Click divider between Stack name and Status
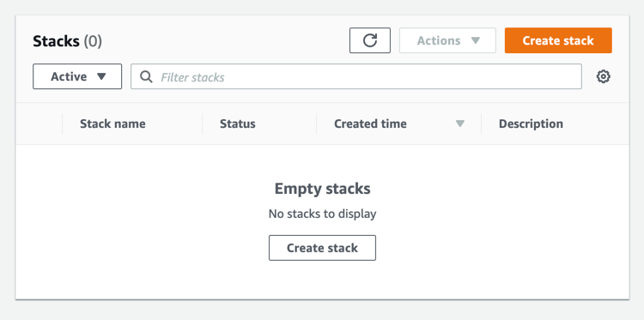The height and width of the screenshot is (320, 644). pos(202,124)
